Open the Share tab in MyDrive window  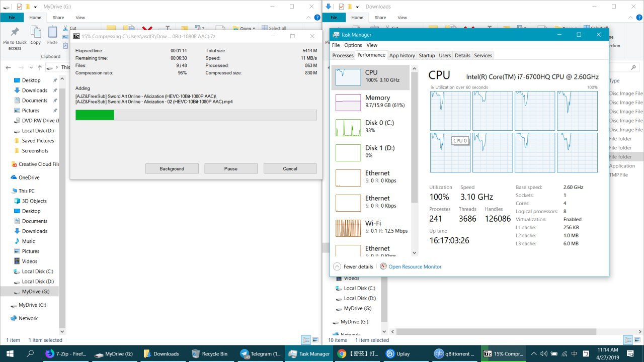58,18
